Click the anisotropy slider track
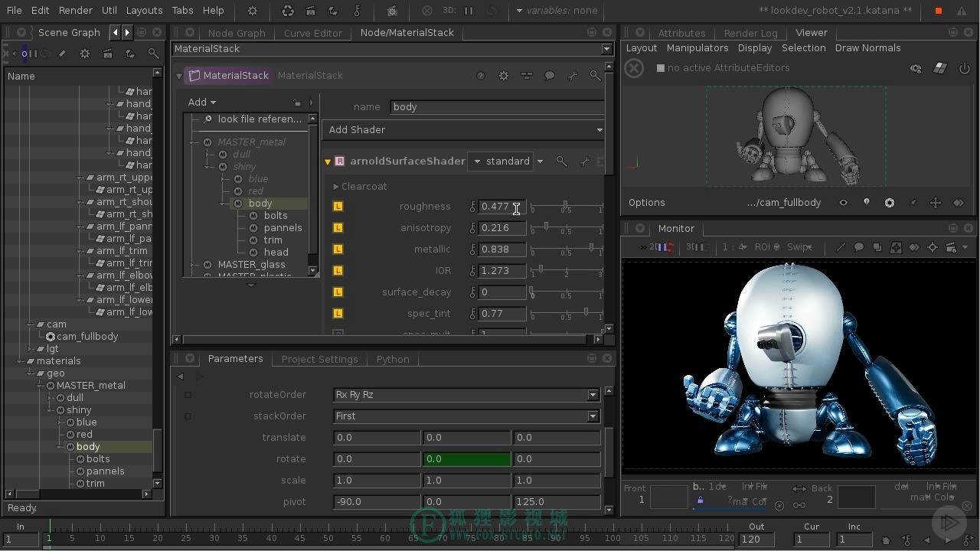Viewport: 980px width, 551px height. 567,228
